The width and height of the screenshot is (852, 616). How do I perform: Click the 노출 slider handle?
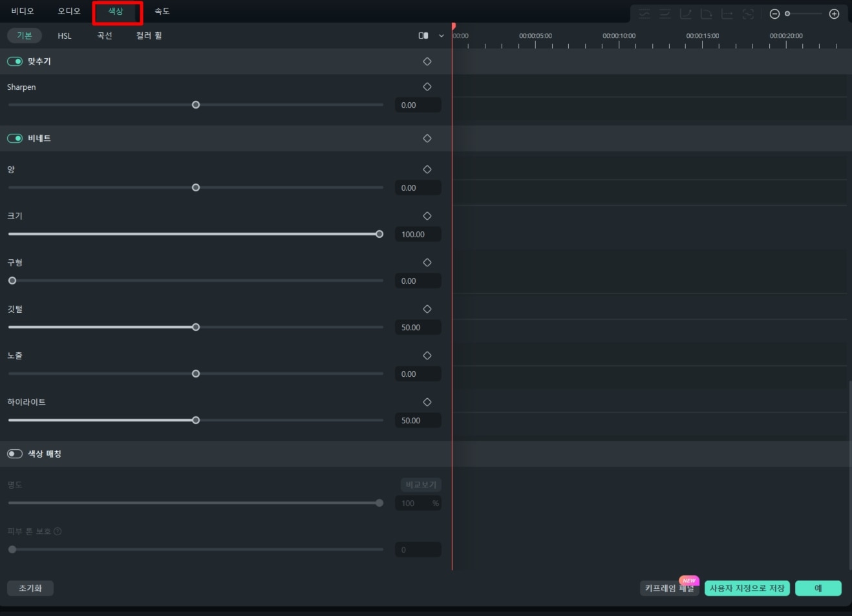click(x=196, y=374)
